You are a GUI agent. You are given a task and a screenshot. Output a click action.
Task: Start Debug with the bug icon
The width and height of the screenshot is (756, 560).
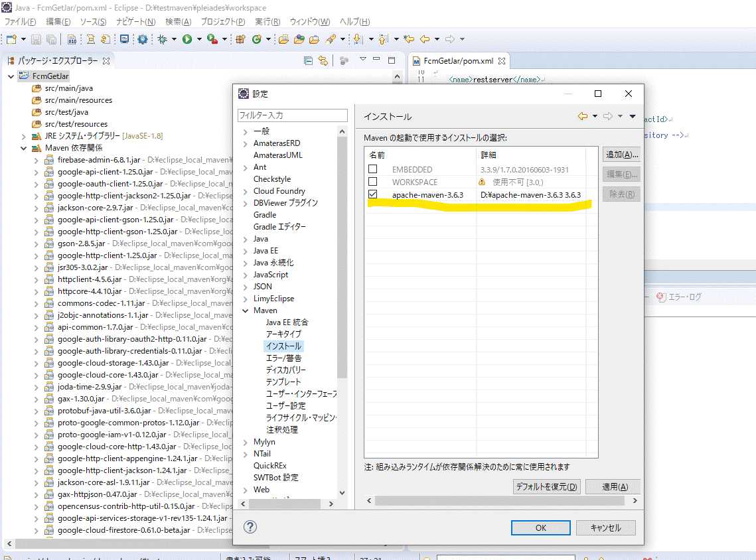coord(162,39)
